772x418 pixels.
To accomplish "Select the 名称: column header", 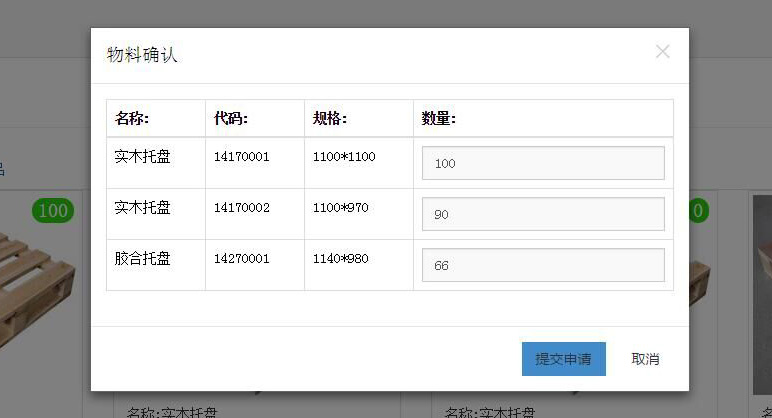I will pyautogui.click(x=156, y=118).
